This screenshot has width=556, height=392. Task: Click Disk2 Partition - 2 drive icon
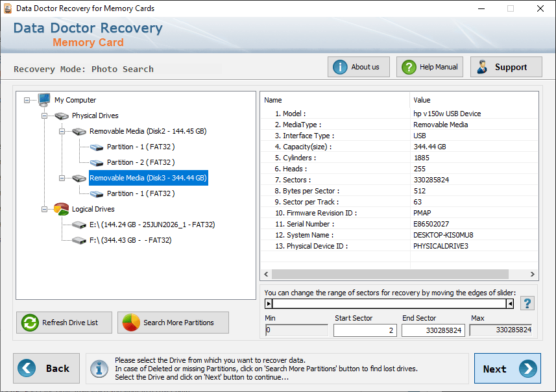pyautogui.click(x=97, y=162)
